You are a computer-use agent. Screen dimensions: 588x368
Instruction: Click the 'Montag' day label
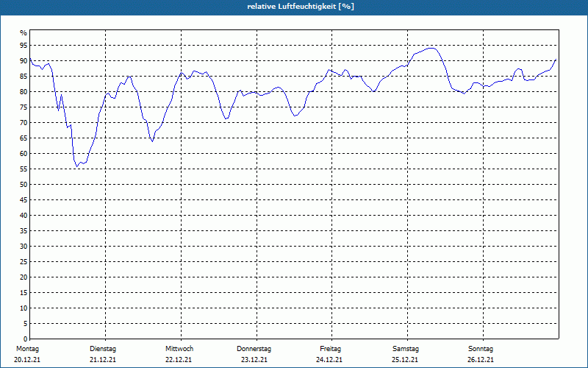27,349
